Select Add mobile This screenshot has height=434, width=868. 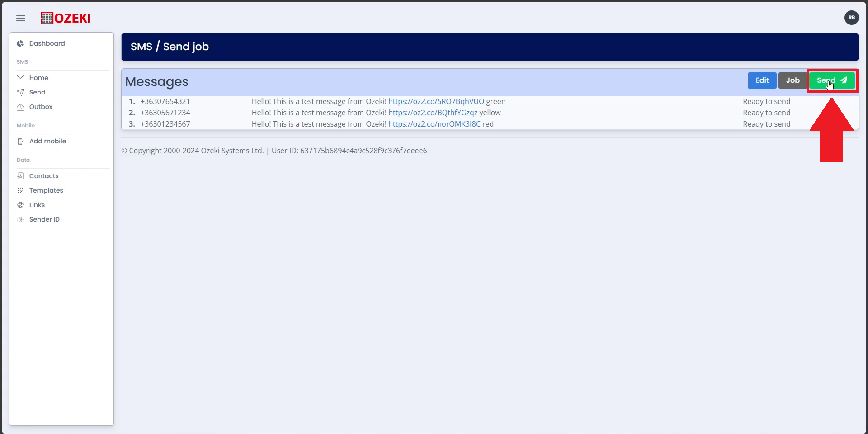click(48, 141)
